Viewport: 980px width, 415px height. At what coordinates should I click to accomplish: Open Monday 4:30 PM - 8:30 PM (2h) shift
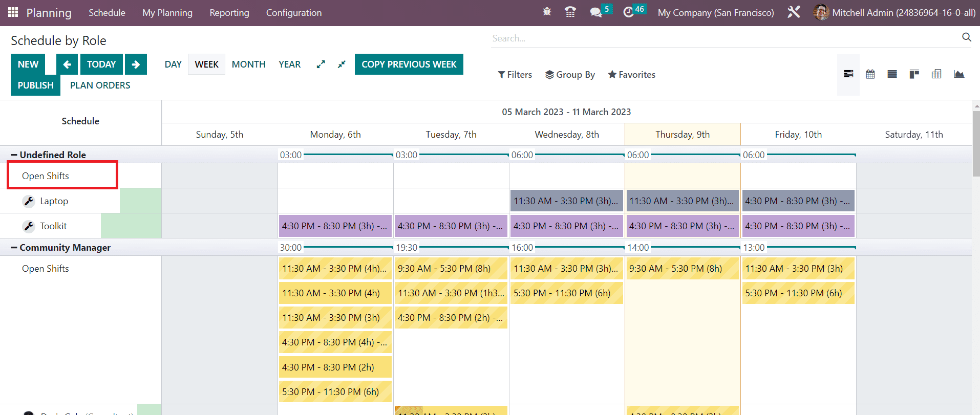tap(335, 367)
